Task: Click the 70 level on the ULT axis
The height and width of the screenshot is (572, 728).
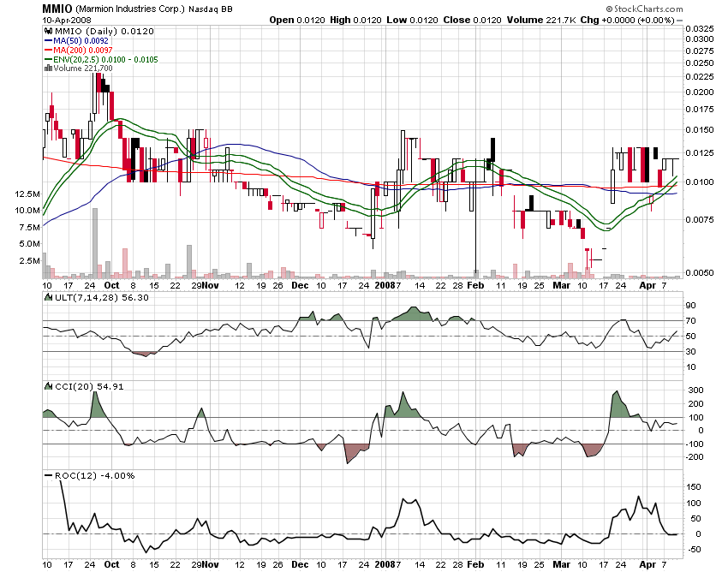Action: [691, 321]
